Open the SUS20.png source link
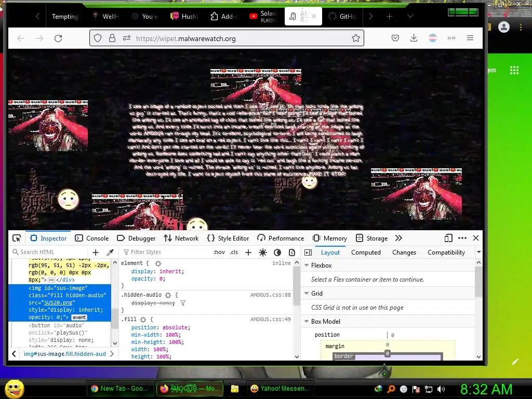 click(x=59, y=303)
